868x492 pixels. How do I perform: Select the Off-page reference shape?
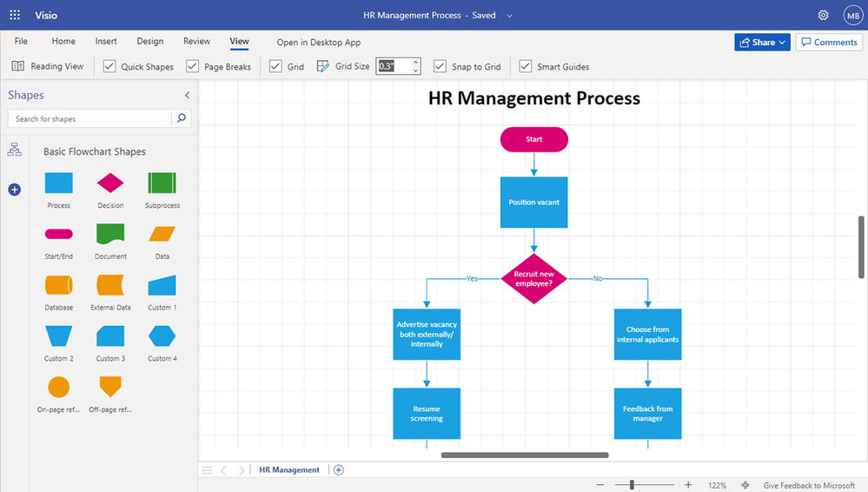point(110,387)
